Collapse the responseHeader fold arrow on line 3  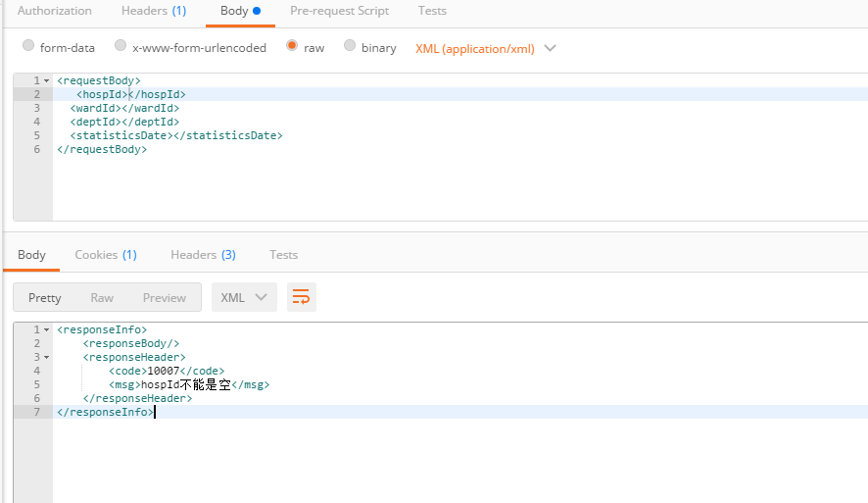click(x=46, y=357)
